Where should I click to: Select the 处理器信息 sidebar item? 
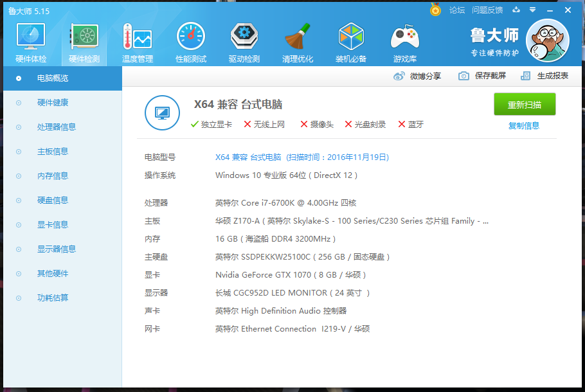pyautogui.click(x=63, y=127)
